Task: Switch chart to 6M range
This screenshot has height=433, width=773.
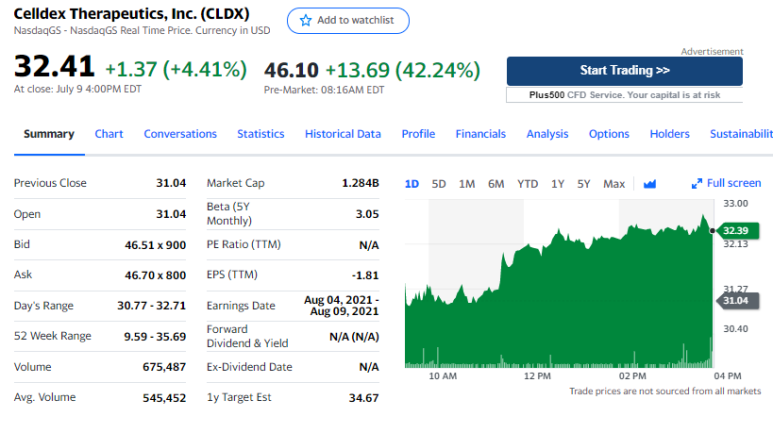Action: pyautogui.click(x=496, y=184)
